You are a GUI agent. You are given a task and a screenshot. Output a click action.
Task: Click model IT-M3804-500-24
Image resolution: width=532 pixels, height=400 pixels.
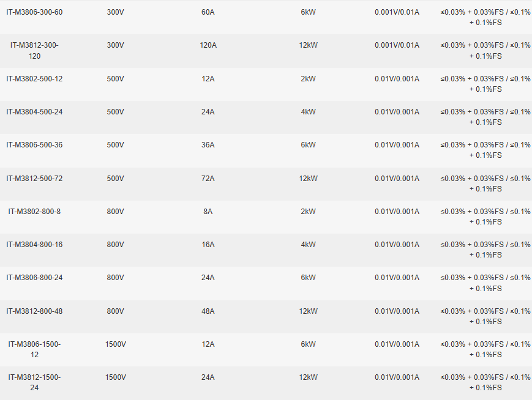tap(34, 112)
